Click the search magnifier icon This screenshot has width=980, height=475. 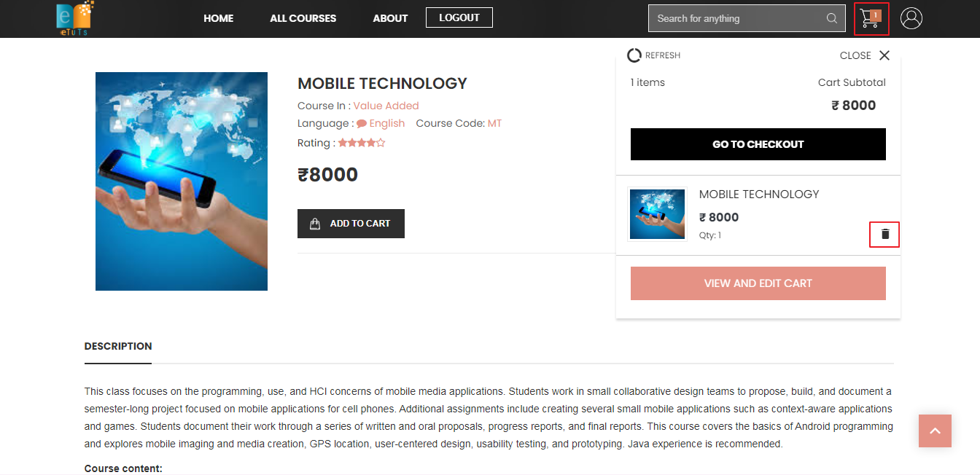point(831,18)
